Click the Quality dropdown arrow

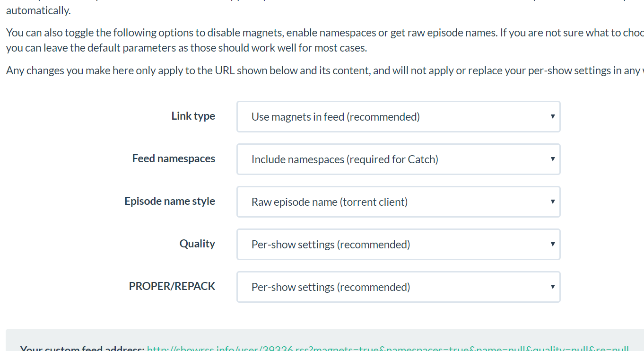pyautogui.click(x=552, y=244)
